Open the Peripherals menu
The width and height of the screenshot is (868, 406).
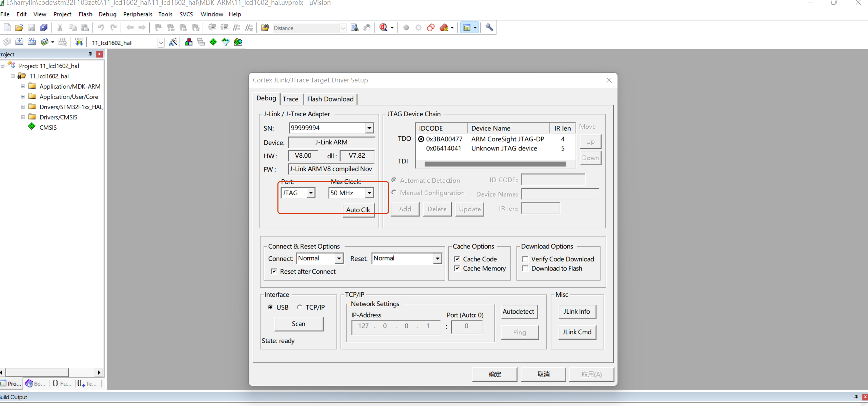point(138,14)
